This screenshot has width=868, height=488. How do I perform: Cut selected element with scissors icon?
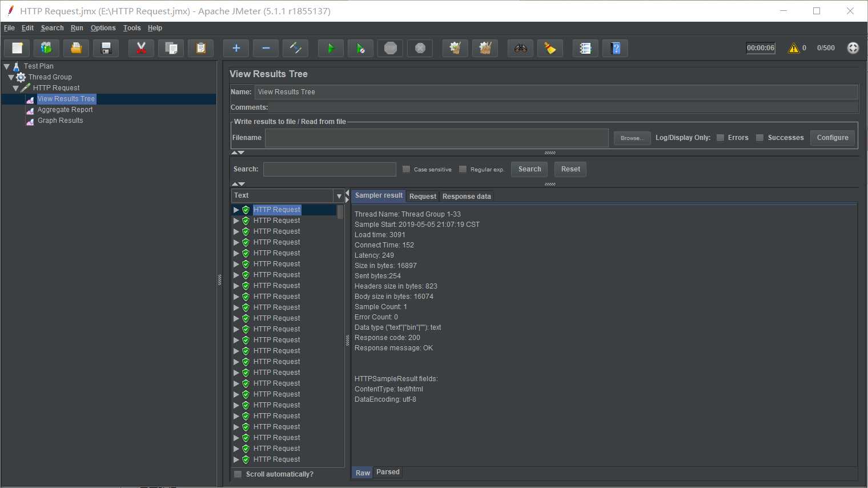(x=142, y=48)
